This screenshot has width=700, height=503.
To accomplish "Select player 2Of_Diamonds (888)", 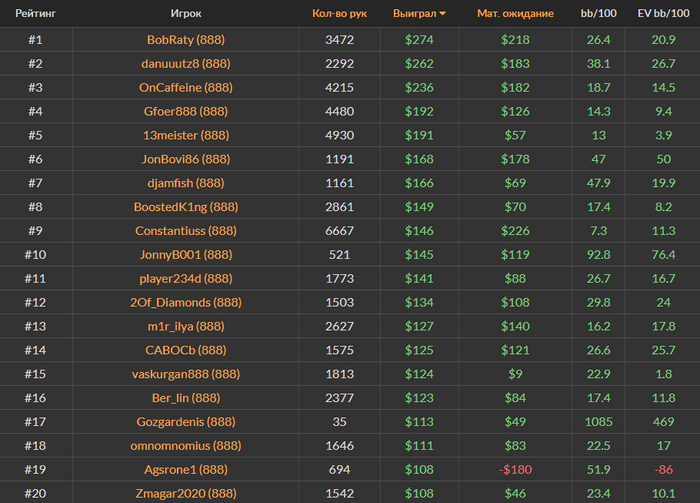I will point(187,302).
